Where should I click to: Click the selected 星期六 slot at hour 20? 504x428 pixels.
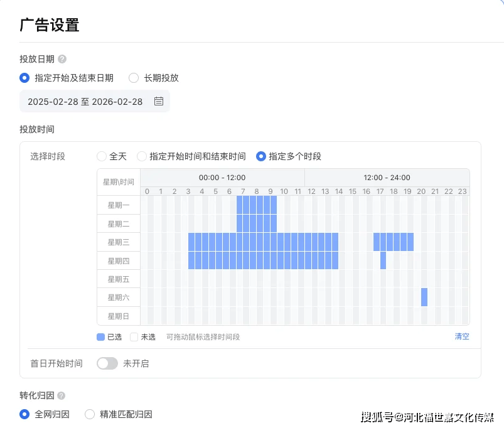tap(424, 297)
